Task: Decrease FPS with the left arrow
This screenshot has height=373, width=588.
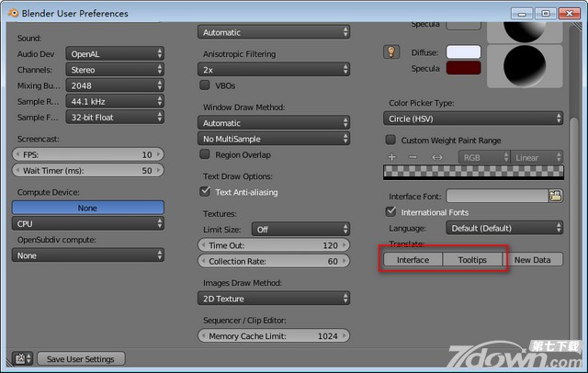Action: coord(17,154)
